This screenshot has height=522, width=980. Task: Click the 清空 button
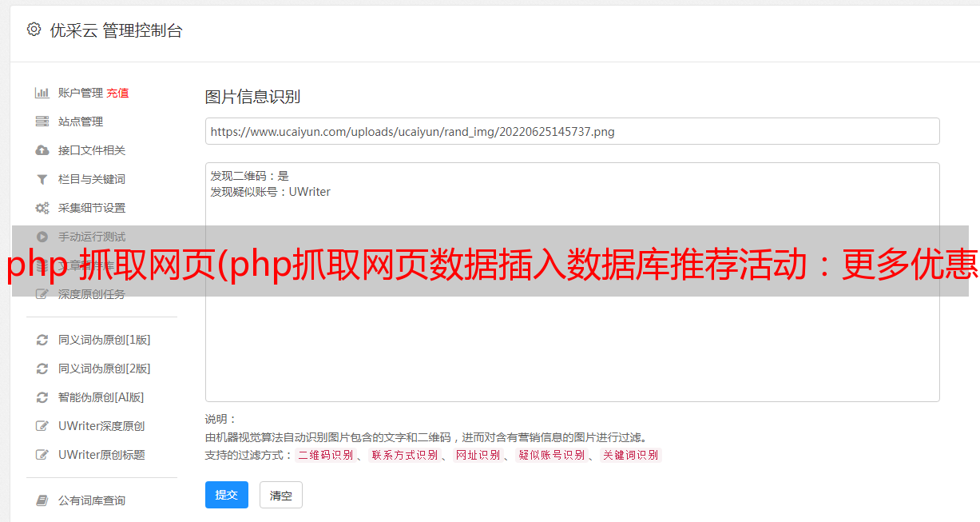tap(281, 495)
